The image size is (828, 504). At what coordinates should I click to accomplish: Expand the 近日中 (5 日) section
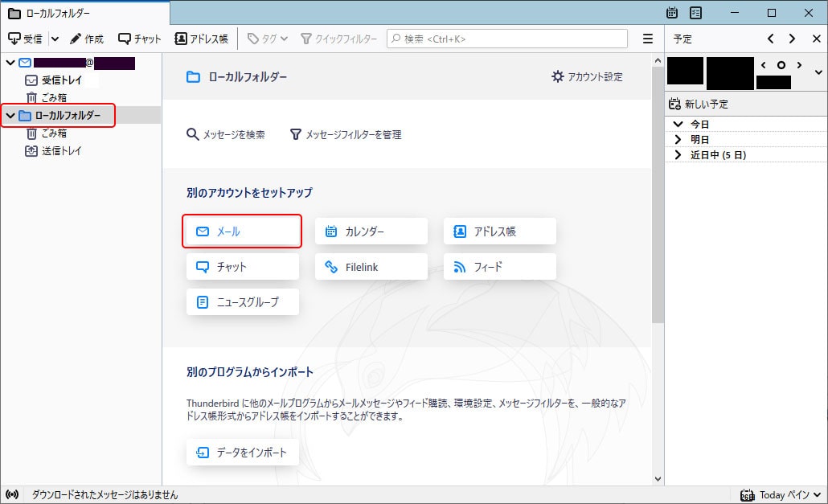coord(678,154)
